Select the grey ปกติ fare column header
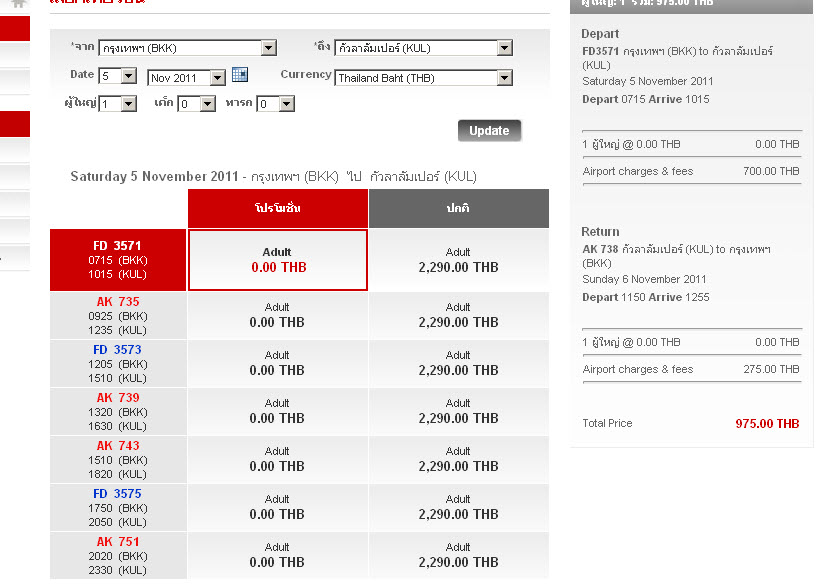This screenshot has width=822, height=584. 459,208
